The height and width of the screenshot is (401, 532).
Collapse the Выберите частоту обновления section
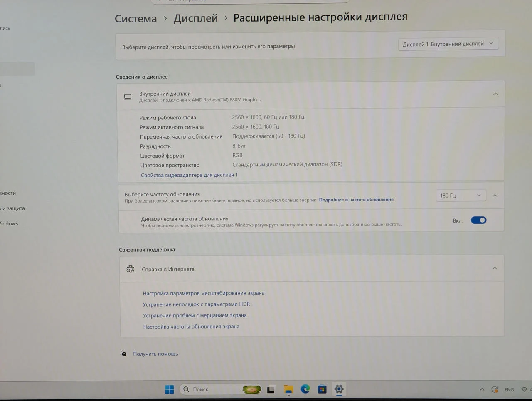(495, 196)
